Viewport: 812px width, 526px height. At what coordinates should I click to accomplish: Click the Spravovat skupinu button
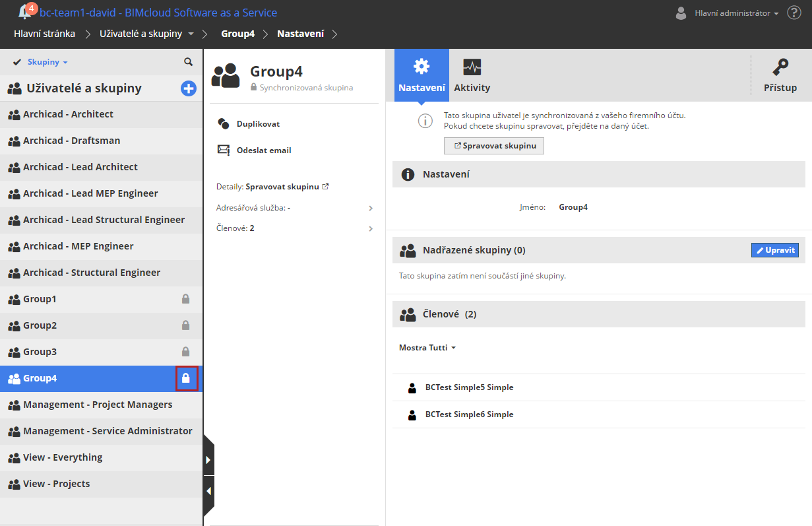click(494, 146)
